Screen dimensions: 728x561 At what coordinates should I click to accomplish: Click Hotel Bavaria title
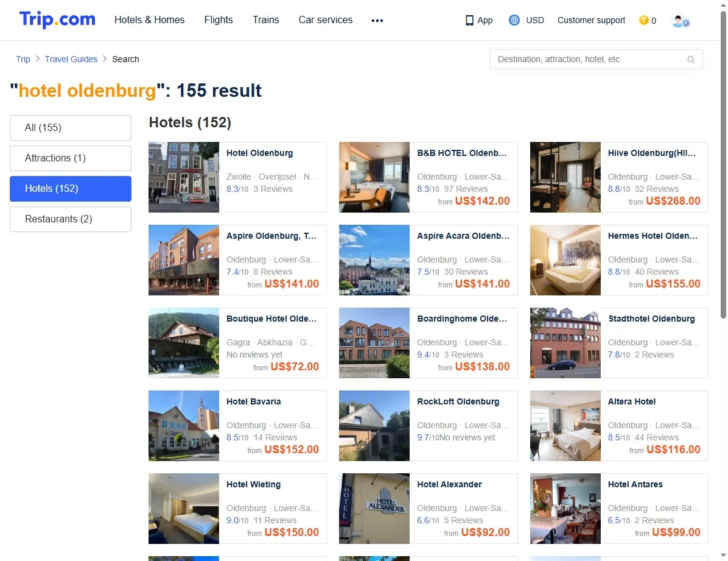(x=253, y=401)
